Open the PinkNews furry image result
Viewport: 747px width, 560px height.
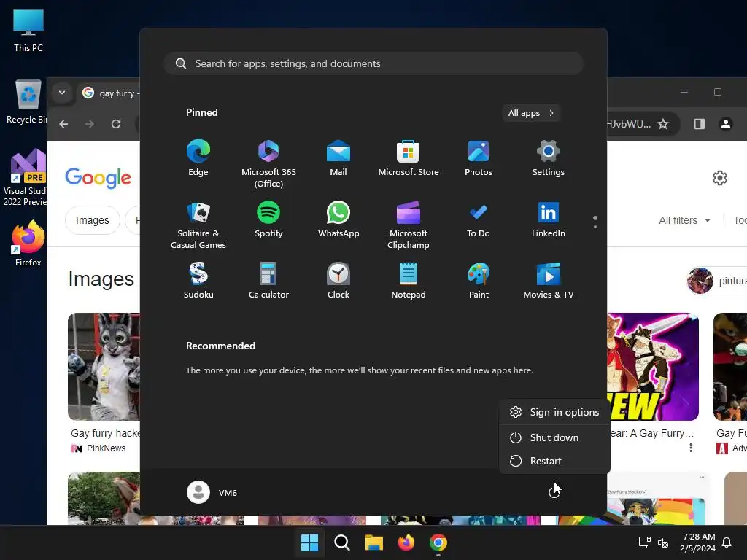tap(104, 366)
